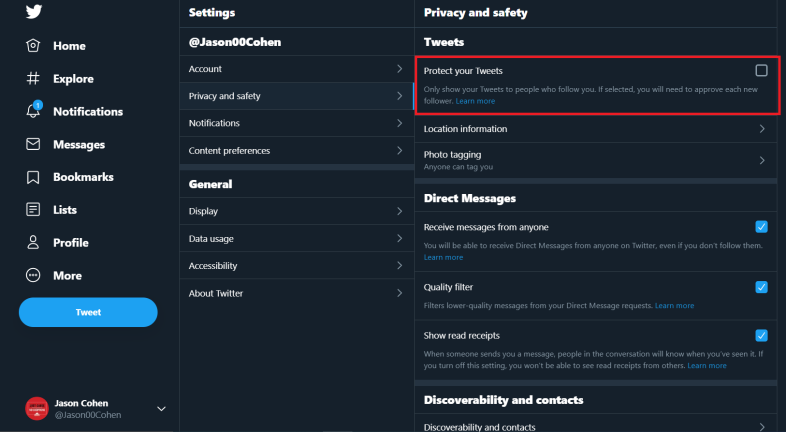
Task: Click Learn more beside Quality filter description
Action: (x=674, y=306)
